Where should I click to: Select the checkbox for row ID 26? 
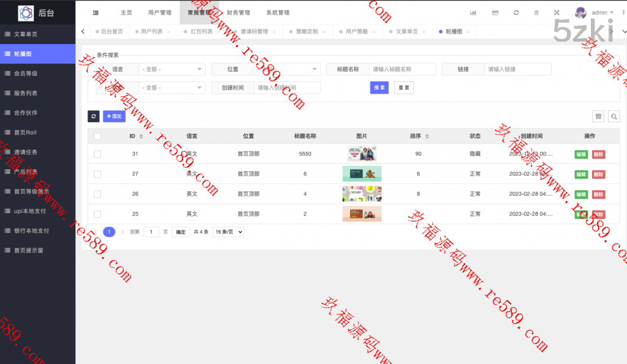click(x=97, y=194)
